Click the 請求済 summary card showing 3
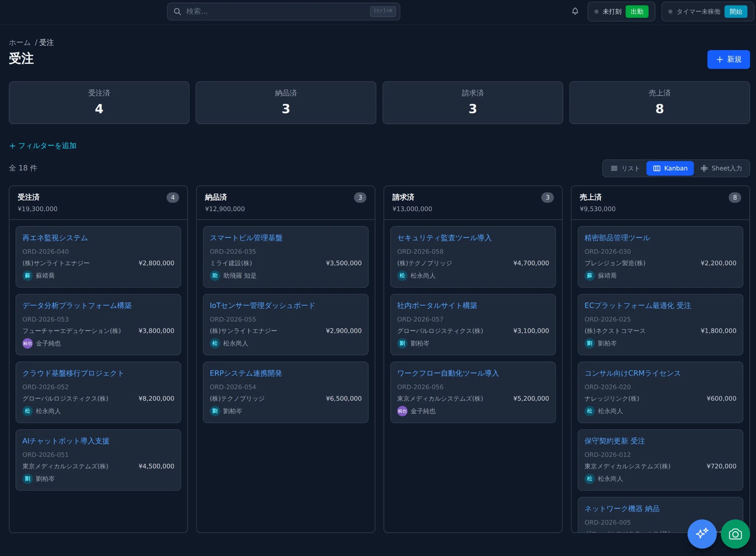The width and height of the screenshot is (756, 556). coord(473,103)
